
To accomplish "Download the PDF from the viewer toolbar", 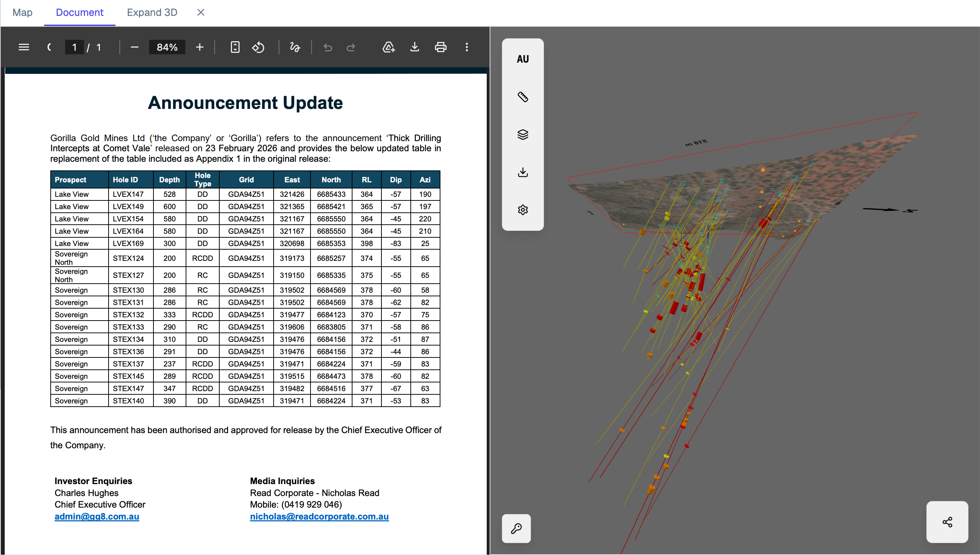I will click(x=415, y=47).
